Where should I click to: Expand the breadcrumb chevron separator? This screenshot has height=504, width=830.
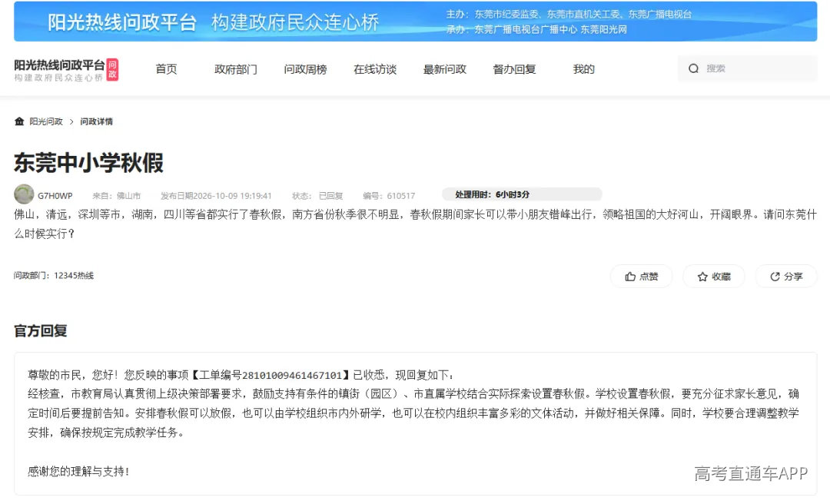click(71, 121)
